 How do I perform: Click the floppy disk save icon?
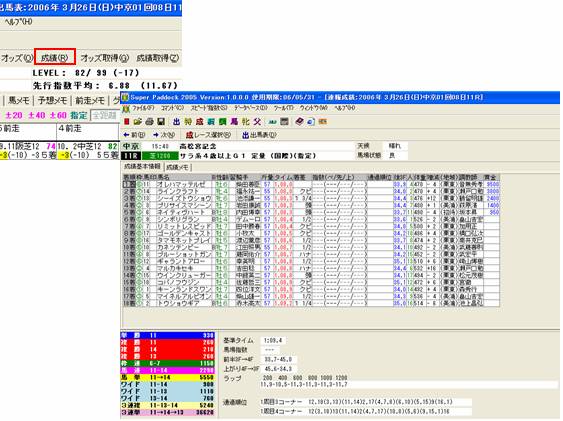click(x=161, y=122)
